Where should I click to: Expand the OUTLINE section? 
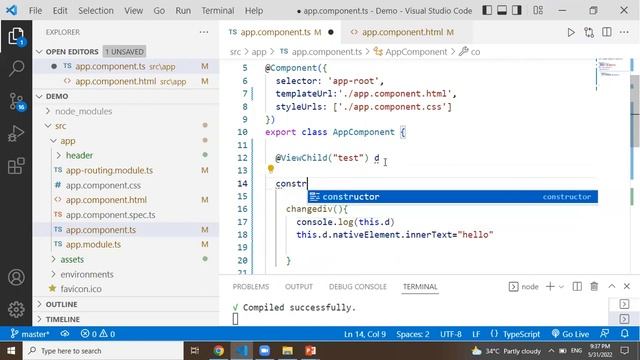click(x=40, y=304)
